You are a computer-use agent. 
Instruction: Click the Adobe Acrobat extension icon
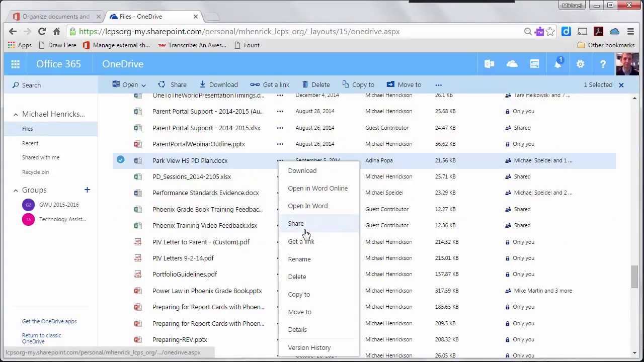click(x=598, y=32)
